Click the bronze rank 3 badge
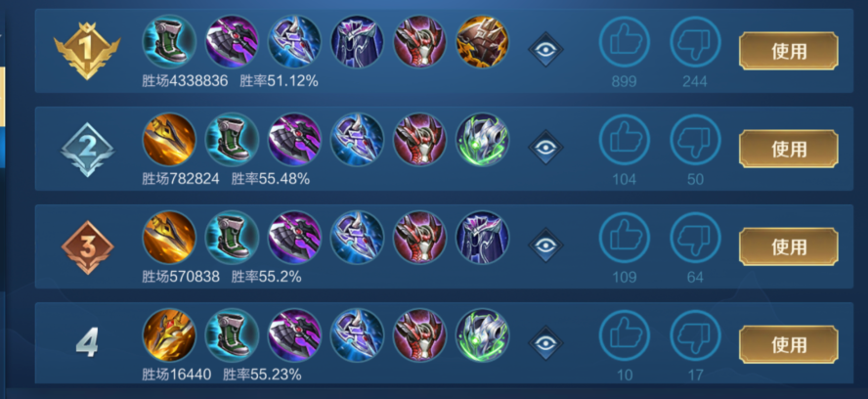The width and height of the screenshot is (868, 399). pyautogui.click(x=87, y=247)
